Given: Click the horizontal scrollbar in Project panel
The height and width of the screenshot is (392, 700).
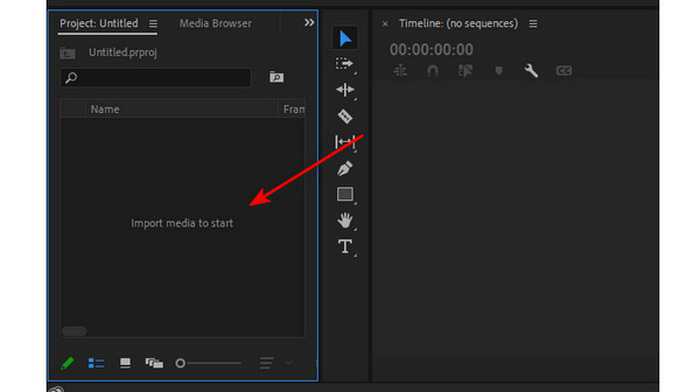Looking at the screenshot, I should pos(74,331).
